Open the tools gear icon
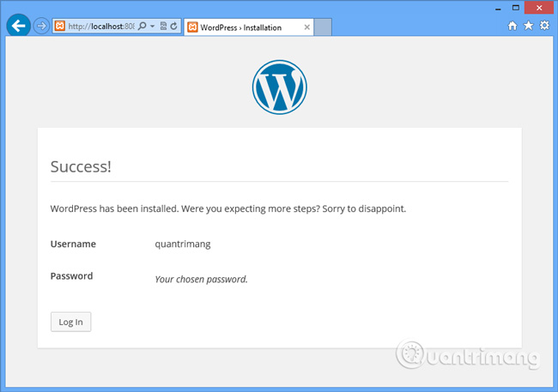This screenshot has width=558, height=392. coord(544,26)
